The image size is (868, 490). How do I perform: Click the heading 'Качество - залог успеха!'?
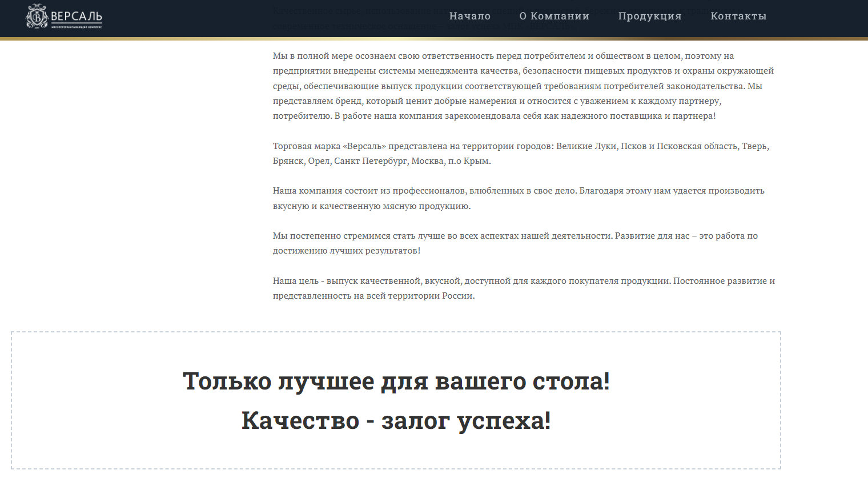coord(396,420)
